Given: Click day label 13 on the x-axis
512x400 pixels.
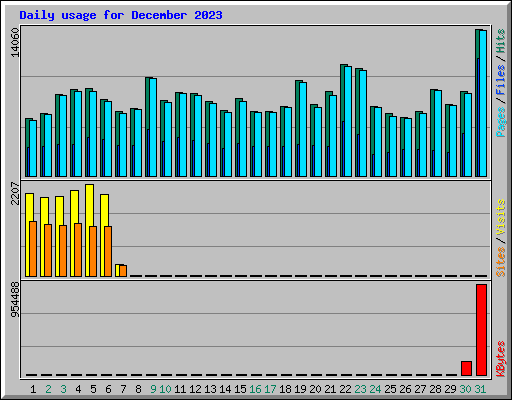Looking at the screenshot, I should 210,389.
